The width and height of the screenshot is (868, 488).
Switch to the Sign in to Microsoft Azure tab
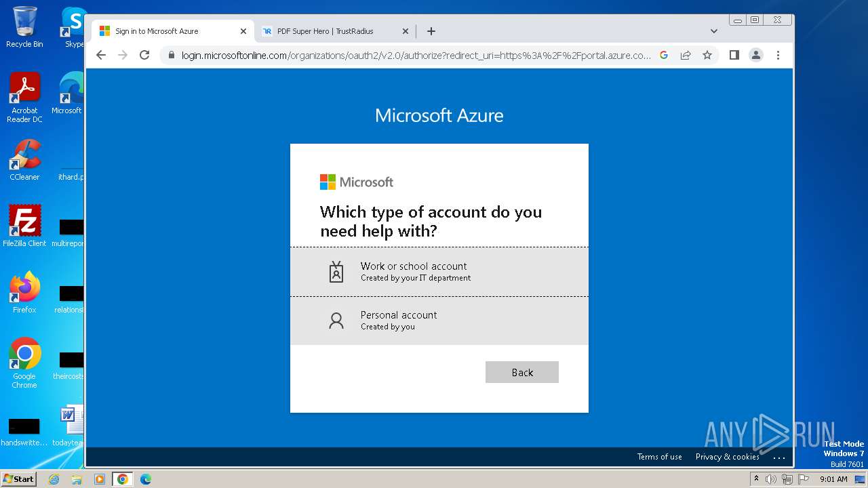point(173,31)
